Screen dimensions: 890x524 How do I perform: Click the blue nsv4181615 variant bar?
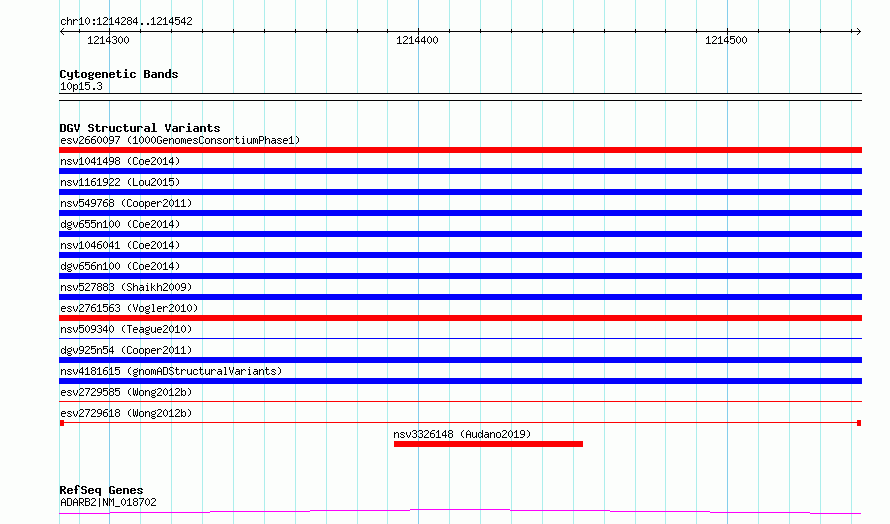(x=460, y=381)
